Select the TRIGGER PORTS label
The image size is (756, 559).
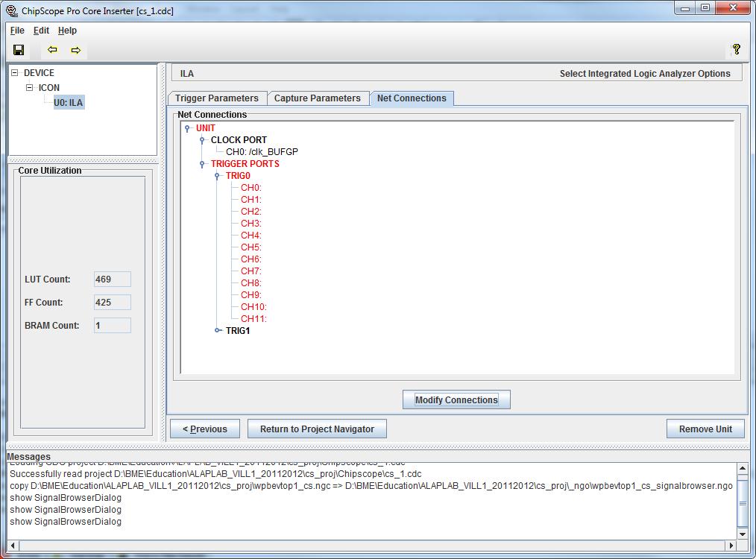coord(245,164)
